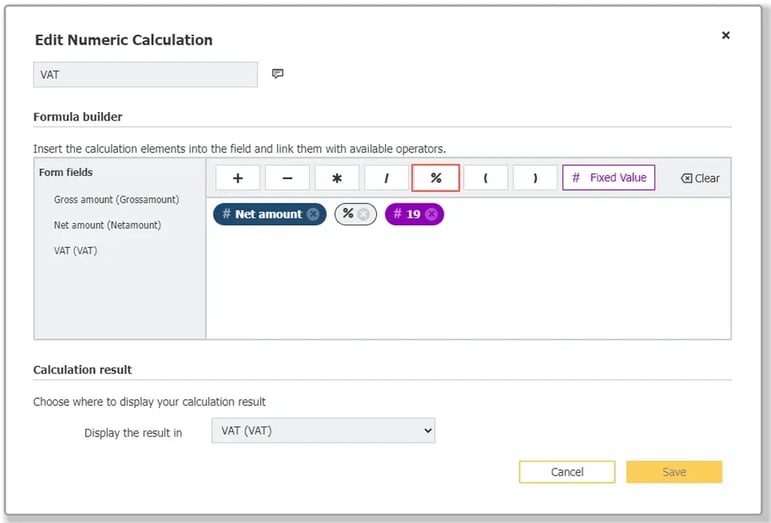Insert an opening parenthesis
771x523 pixels.
tap(486, 178)
